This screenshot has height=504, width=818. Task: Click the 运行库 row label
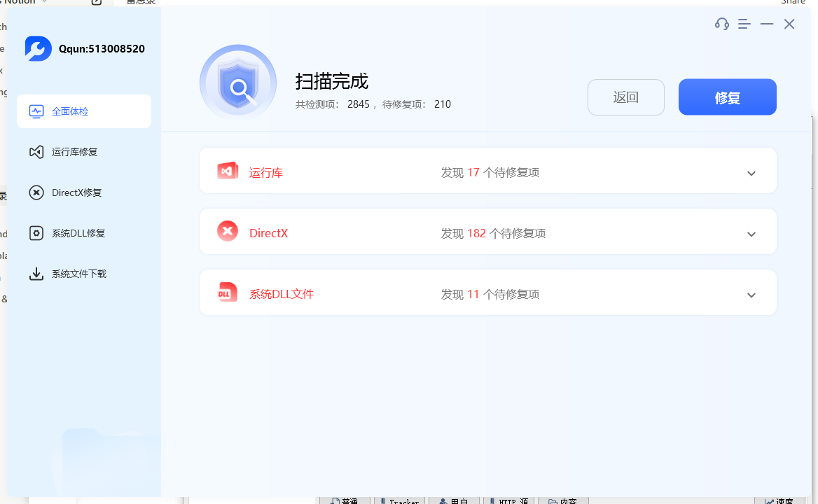266,173
